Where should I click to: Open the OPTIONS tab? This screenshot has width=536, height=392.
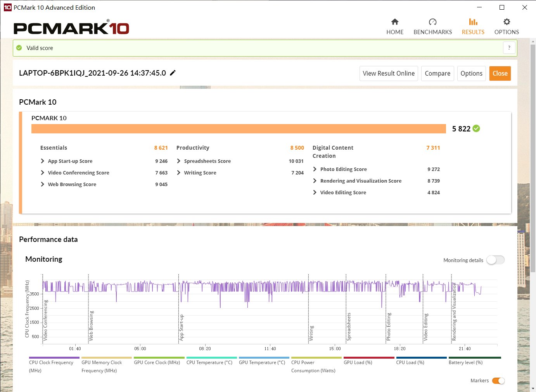pos(507,27)
